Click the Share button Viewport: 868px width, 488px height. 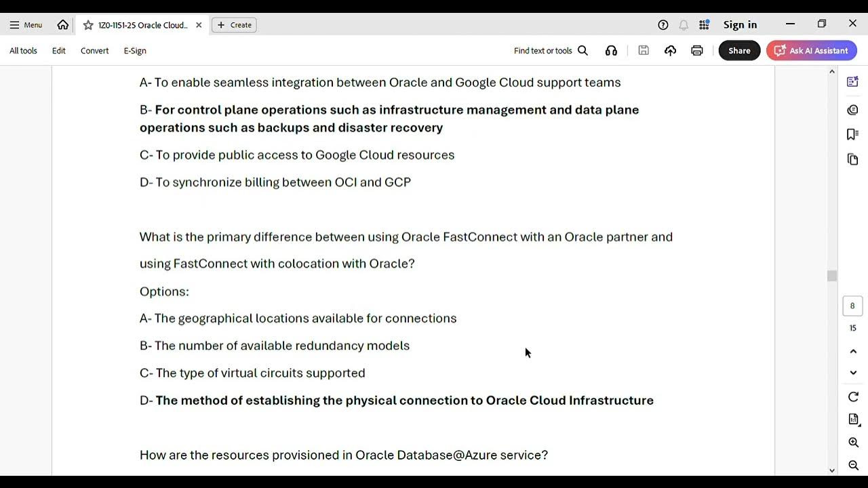[739, 51]
